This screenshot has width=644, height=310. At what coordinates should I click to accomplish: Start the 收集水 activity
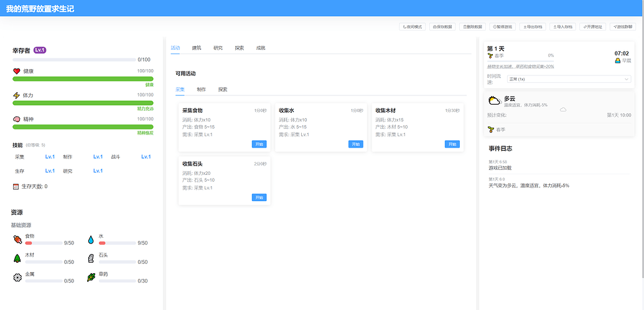pyautogui.click(x=356, y=144)
